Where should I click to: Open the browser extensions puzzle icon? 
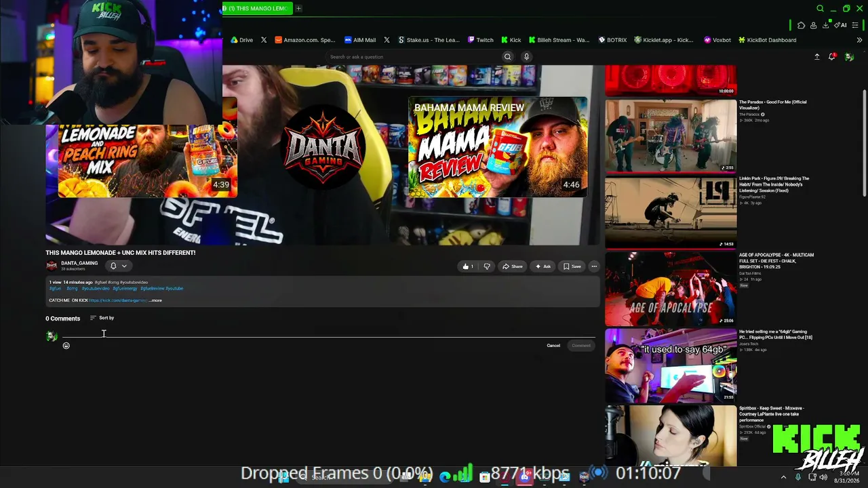801,25
